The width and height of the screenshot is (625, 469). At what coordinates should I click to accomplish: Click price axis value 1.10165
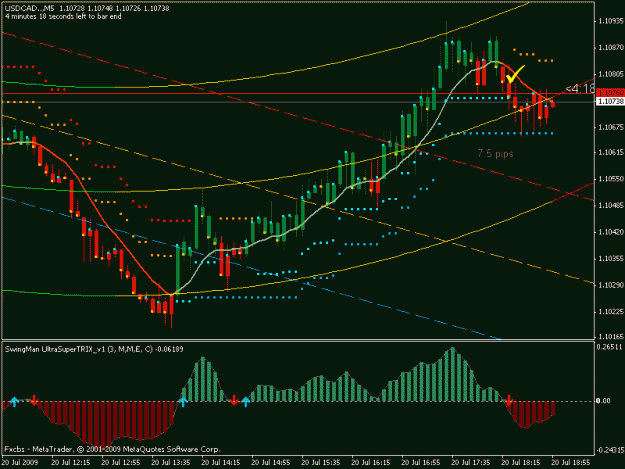pyautogui.click(x=611, y=337)
